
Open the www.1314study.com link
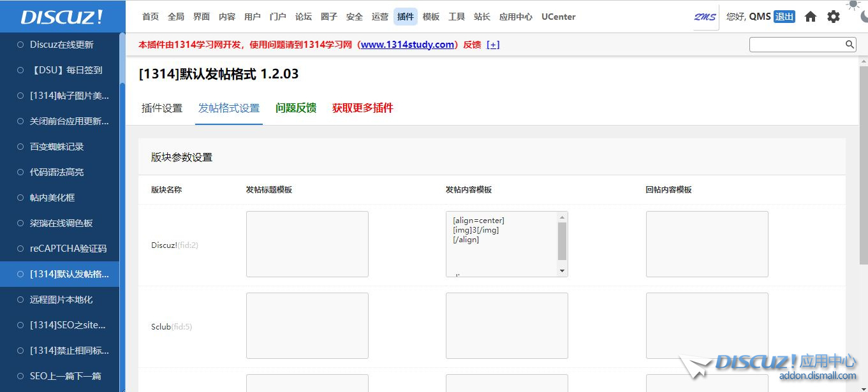tap(408, 45)
